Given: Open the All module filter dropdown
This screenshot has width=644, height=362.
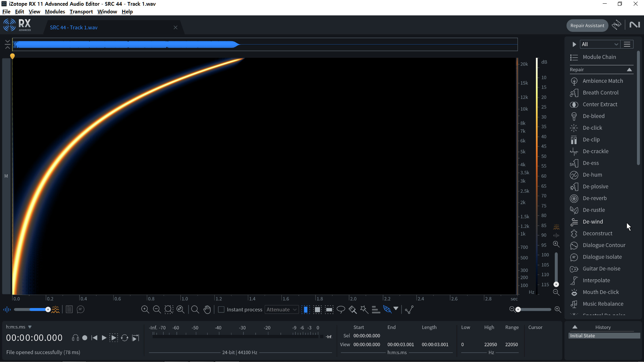Looking at the screenshot, I should pyautogui.click(x=599, y=44).
